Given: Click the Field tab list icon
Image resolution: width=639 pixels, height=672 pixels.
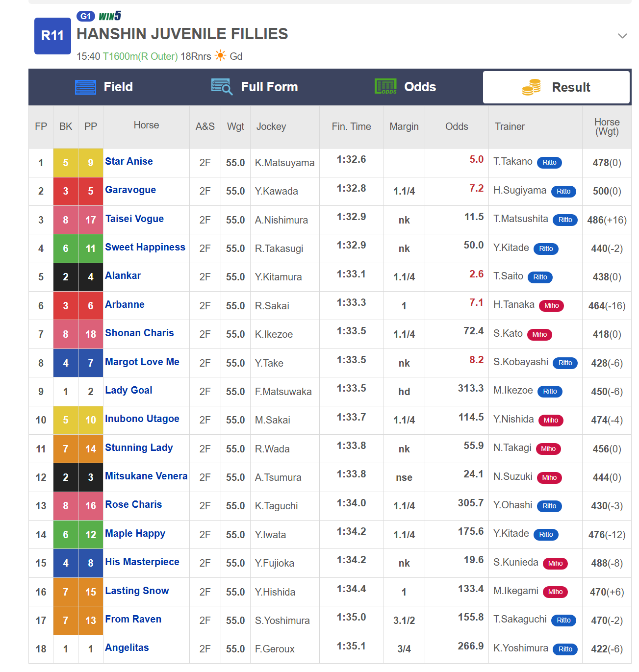Looking at the screenshot, I should (85, 87).
